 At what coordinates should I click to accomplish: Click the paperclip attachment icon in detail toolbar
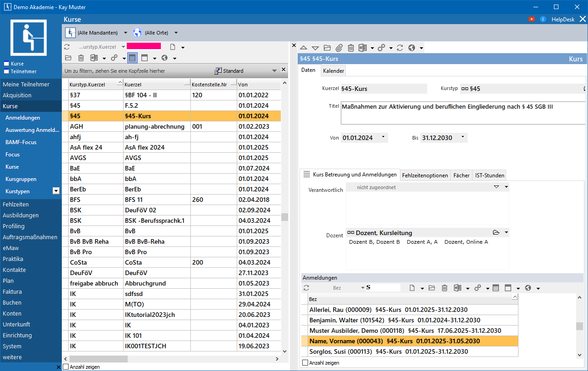pos(339,48)
